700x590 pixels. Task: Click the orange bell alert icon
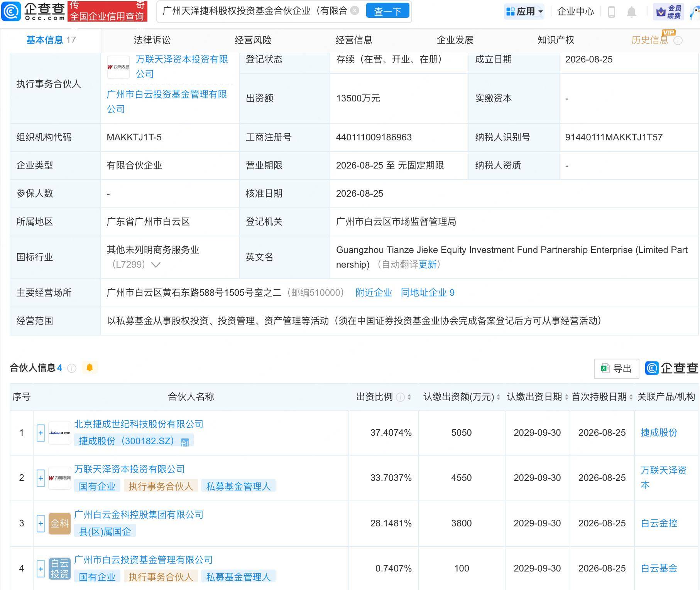click(x=90, y=367)
